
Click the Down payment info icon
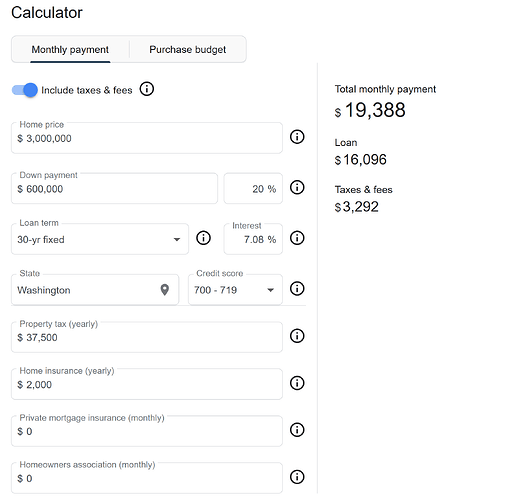(x=297, y=187)
